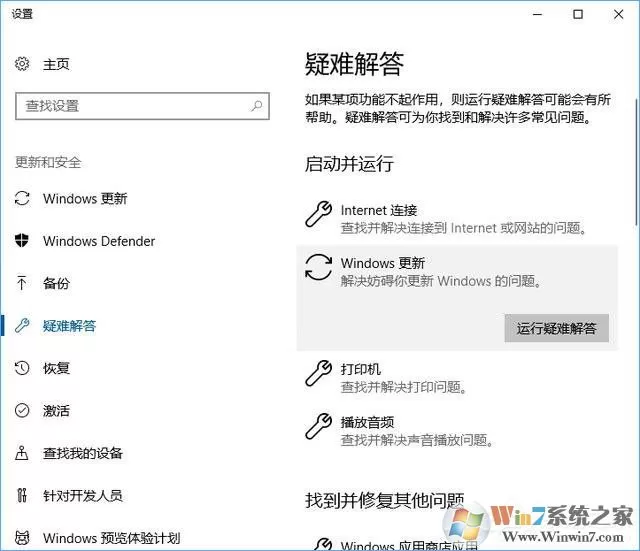Screen dimensions: 640x551
Task: Expand the Internet 连接 troubleshooter item
Action: tap(457, 219)
